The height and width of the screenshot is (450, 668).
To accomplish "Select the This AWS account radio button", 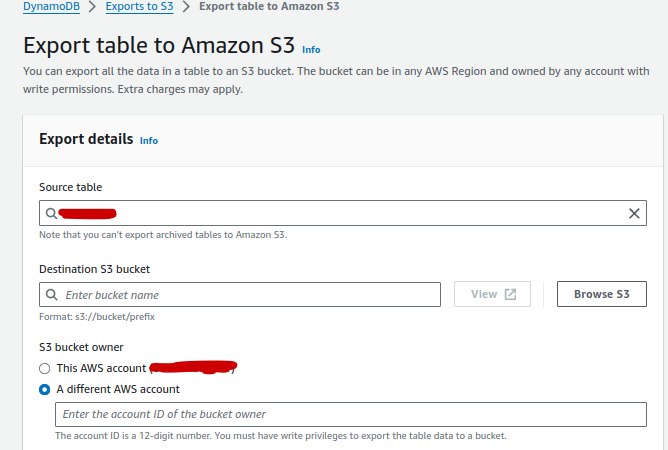I will (44, 368).
